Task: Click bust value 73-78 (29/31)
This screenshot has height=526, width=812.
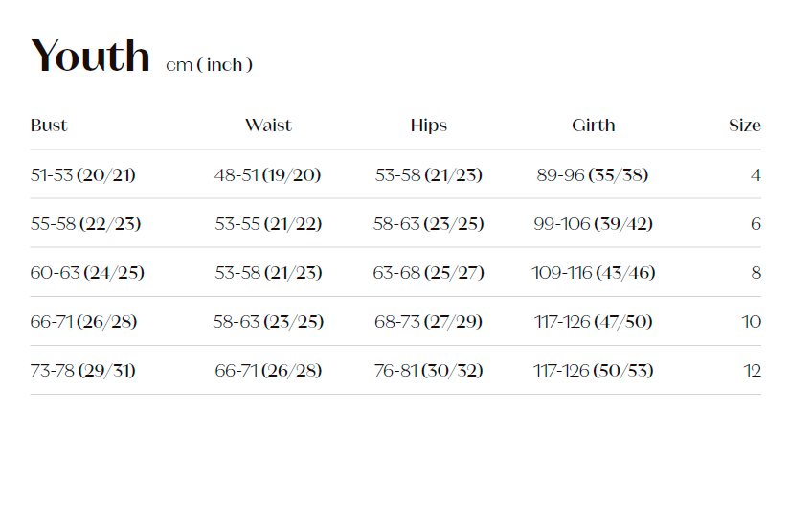Action: coord(83,370)
